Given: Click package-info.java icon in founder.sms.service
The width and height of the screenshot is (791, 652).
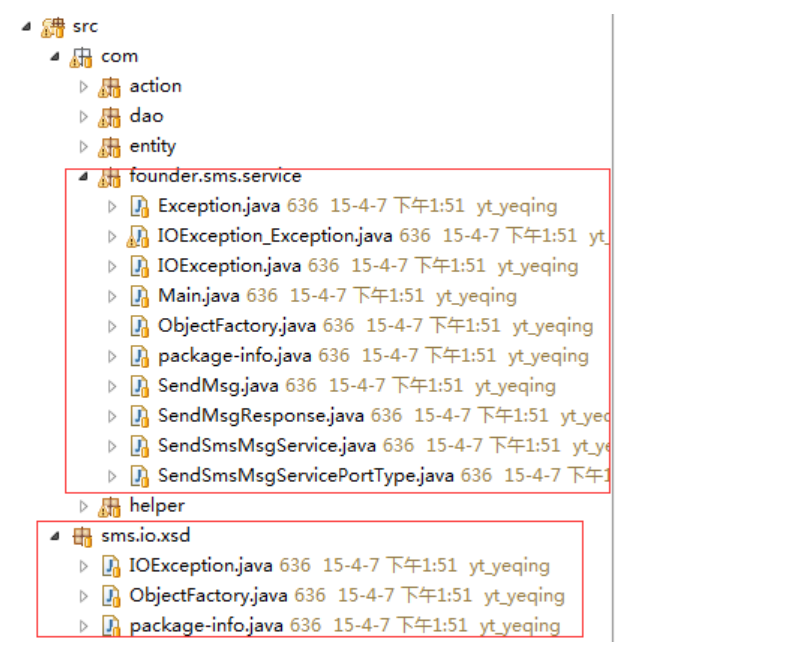Looking at the screenshot, I should (139, 356).
